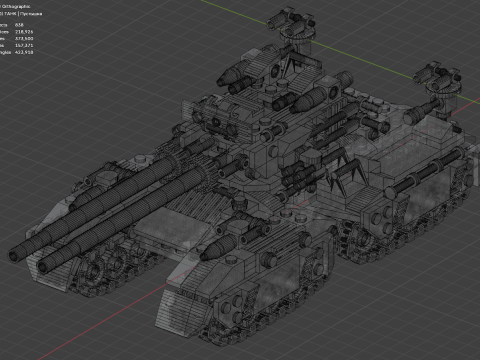Select the topmost antenna turret on mast
The image size is (480, 360).
pos(293,24)
